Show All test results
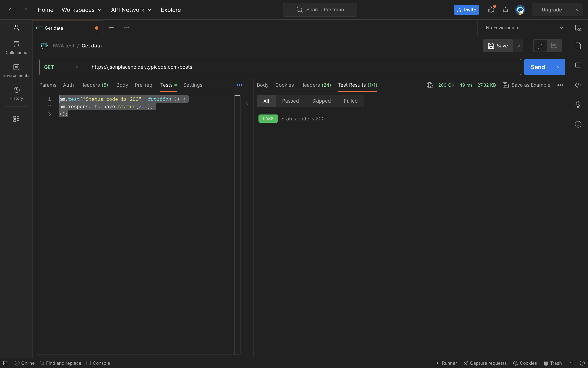The image size is (588, 368). click(x=266, y=101)
